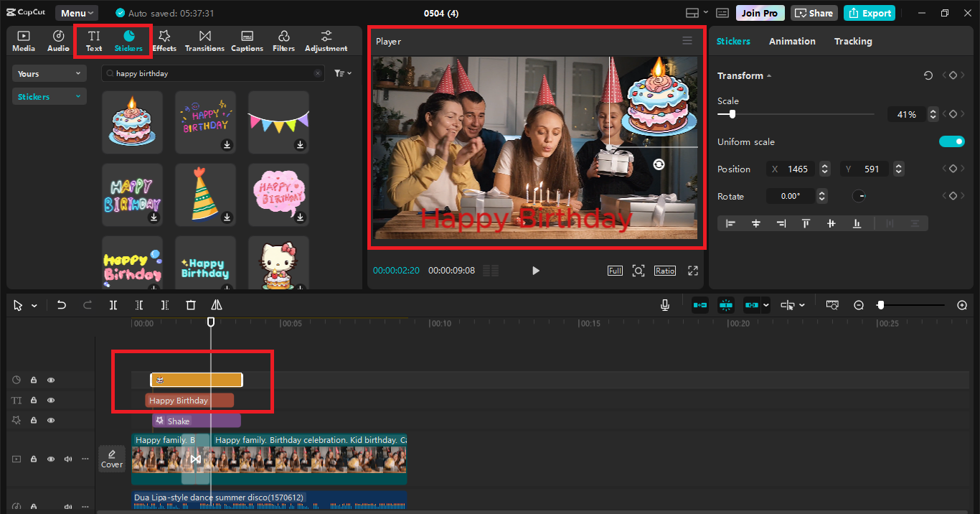Click the reset Transform icon
This screenshot has height=514, width=980.
pyautogui.click(x=928, y=75)
